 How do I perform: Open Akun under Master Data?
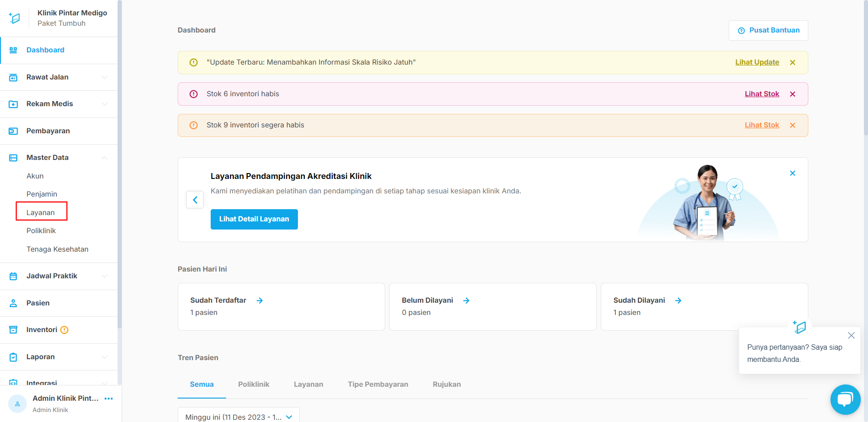point(35,176)
